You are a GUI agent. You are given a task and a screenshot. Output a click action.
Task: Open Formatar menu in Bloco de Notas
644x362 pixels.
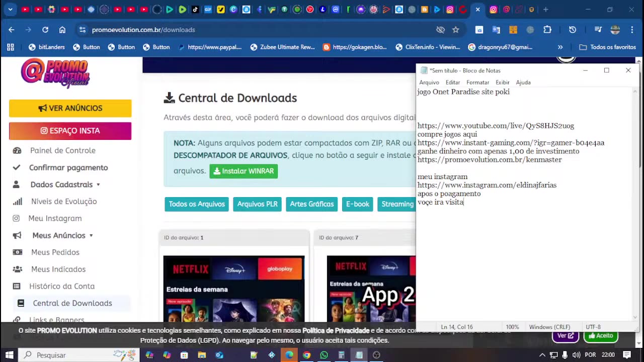pos(477,82)
